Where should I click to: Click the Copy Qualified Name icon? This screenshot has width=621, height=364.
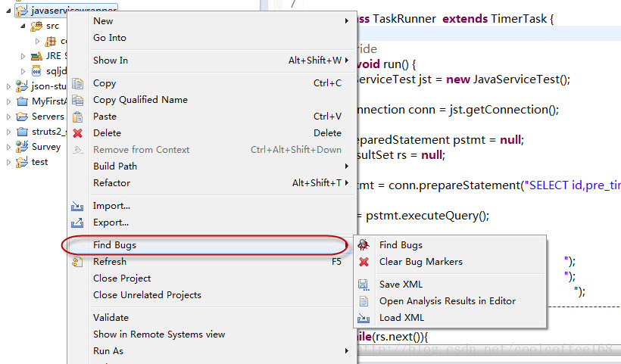click(x=77, y=100)
